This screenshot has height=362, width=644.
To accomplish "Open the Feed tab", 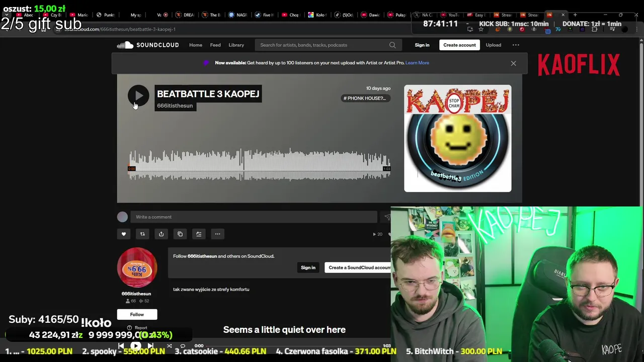I will point(215,45).
